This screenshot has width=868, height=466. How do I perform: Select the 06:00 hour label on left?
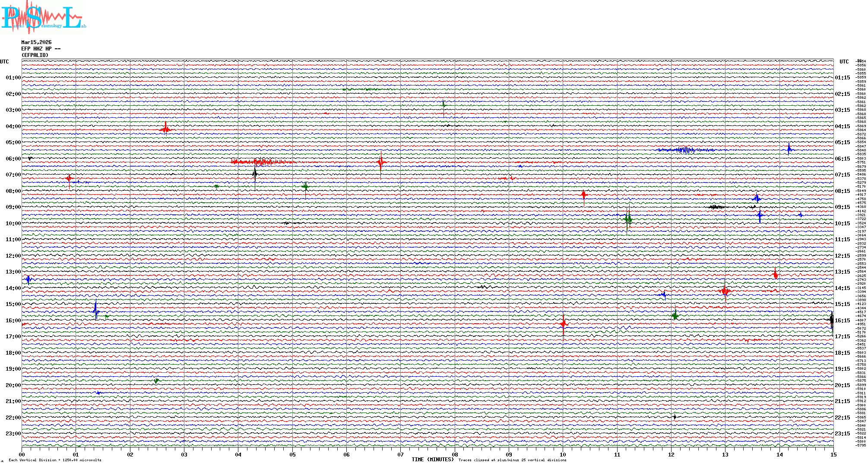pyautogui.click(x=13, y=159)
